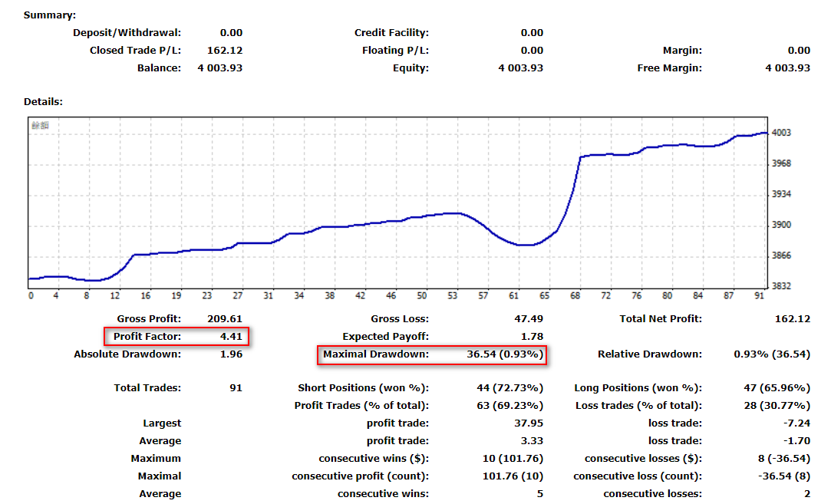Click the Gross Loss value 47.49
This screenshot has width=831, height=504.
[529, 319]
